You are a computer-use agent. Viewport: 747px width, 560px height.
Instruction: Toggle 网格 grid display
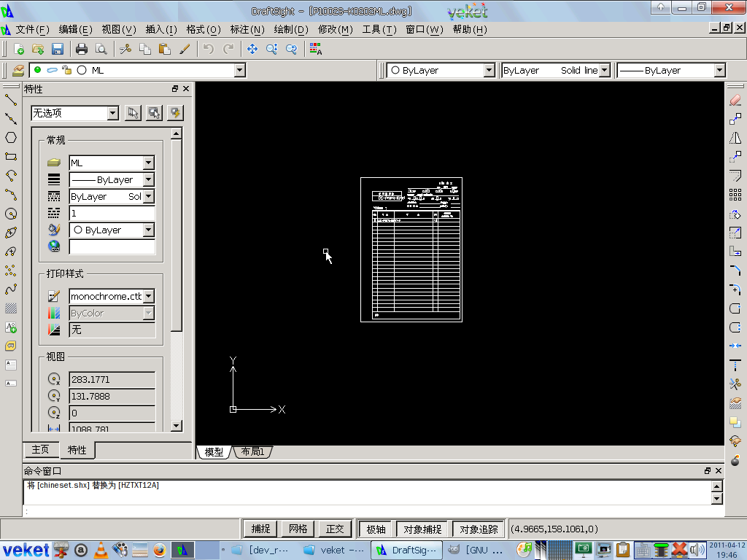click(298, 529)
